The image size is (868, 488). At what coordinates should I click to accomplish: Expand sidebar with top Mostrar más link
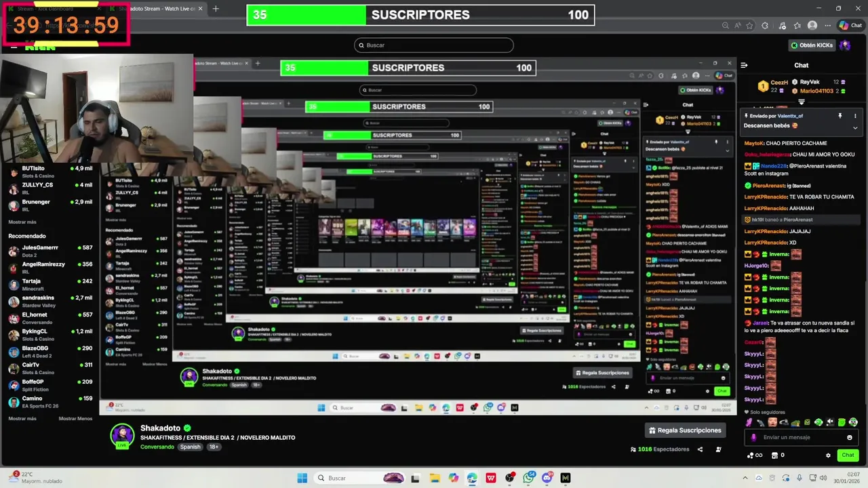click(x=22, y=222)
